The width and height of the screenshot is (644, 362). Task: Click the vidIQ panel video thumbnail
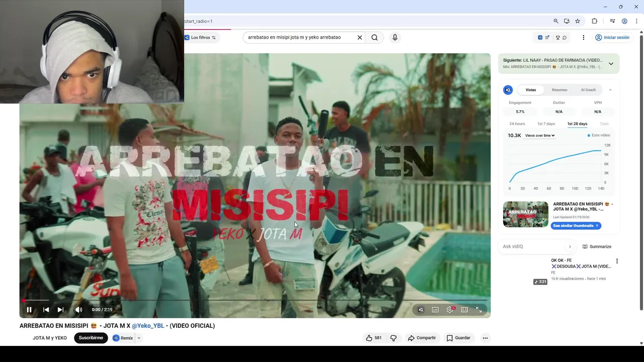coord(526,214)
